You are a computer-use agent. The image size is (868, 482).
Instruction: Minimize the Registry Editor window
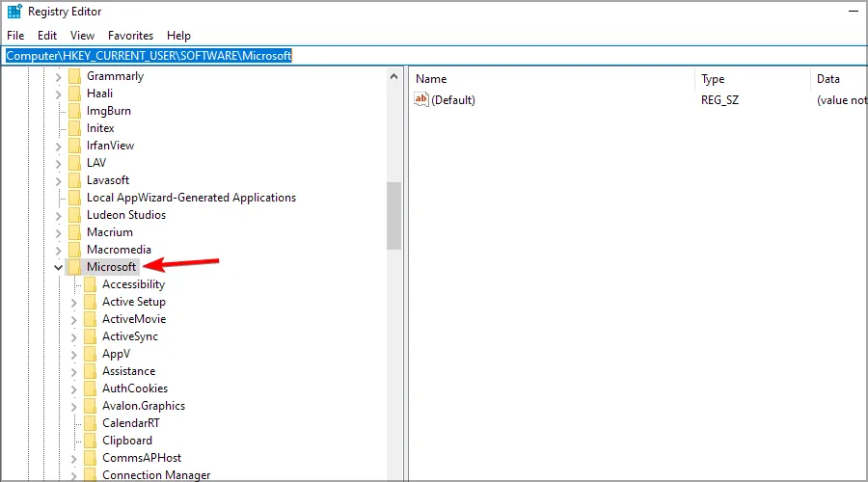854,11
